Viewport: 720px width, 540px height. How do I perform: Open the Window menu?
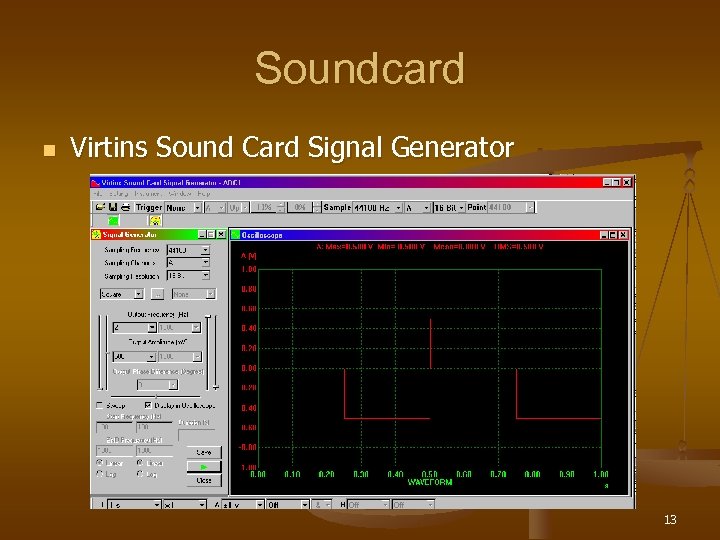(x=180, y=194)
